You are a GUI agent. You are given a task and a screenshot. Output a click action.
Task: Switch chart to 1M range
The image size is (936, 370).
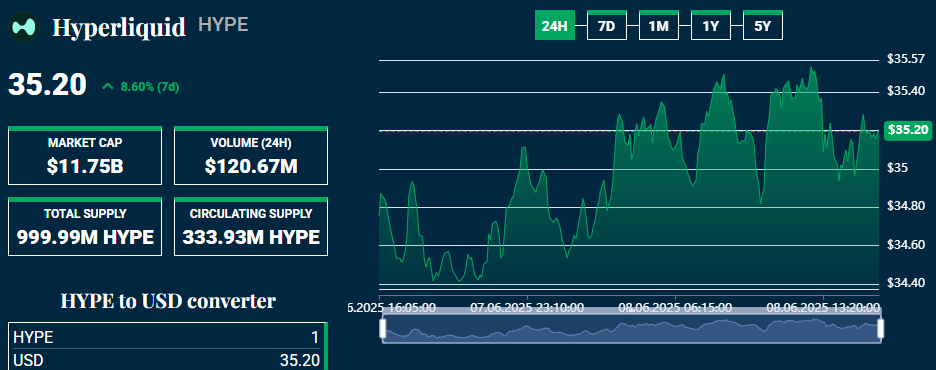point(658,25)
